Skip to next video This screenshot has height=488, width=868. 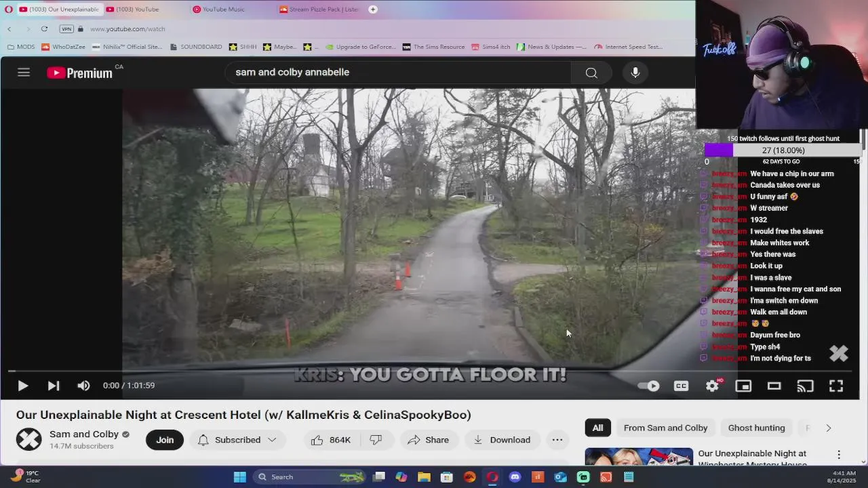tap(54, 386)
